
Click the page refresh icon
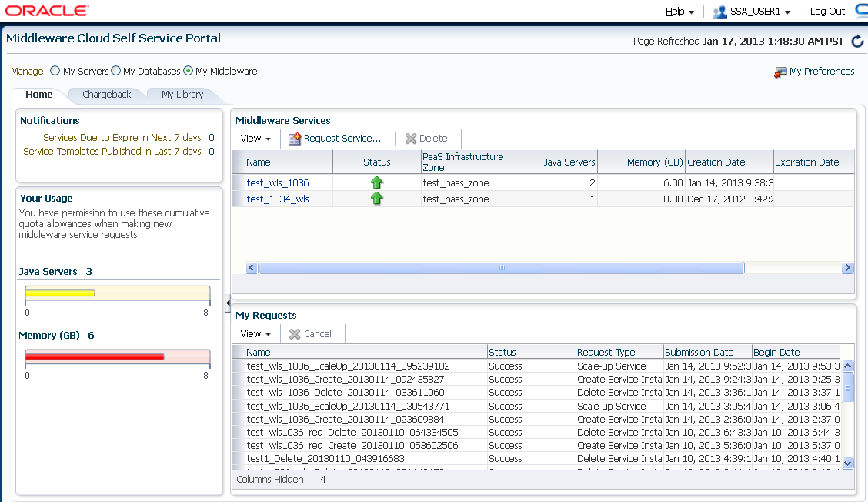[x=857, y=42]
